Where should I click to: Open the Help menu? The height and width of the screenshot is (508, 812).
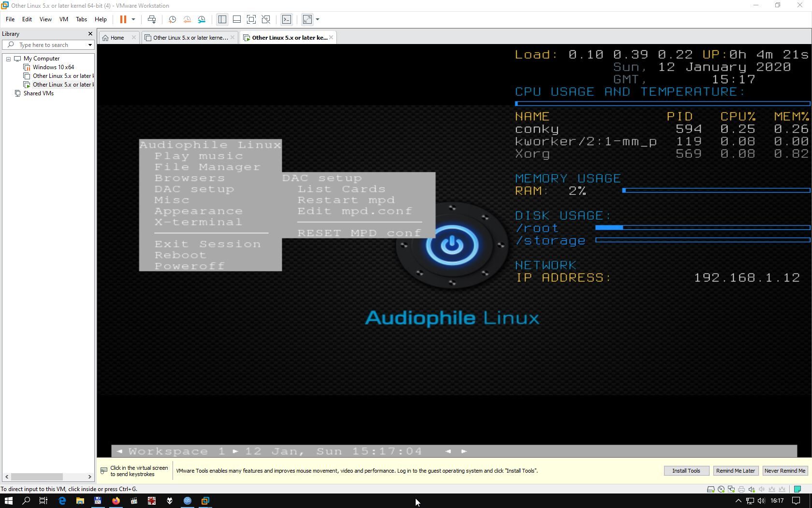pos(101,19)
